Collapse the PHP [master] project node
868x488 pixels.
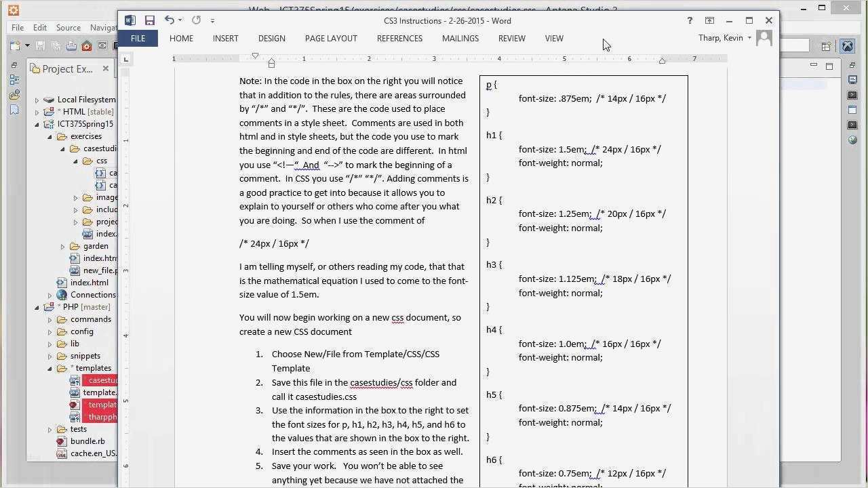37,308
